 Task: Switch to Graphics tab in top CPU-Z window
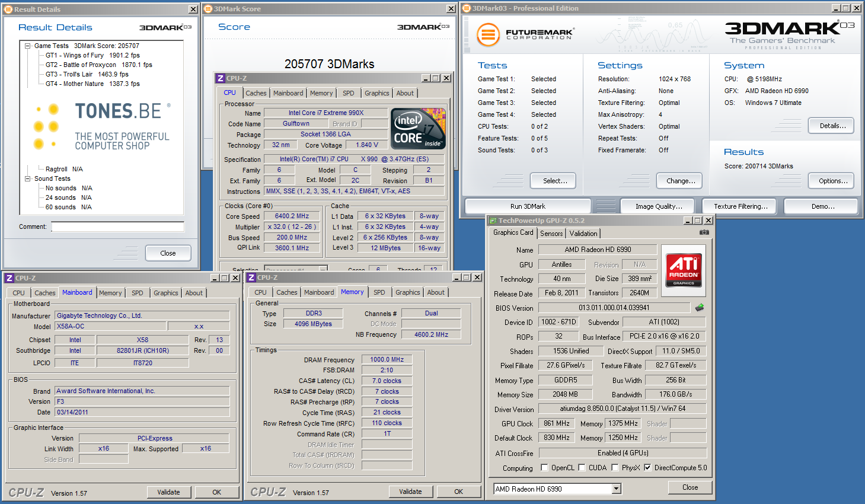click(x=377, y=93)
